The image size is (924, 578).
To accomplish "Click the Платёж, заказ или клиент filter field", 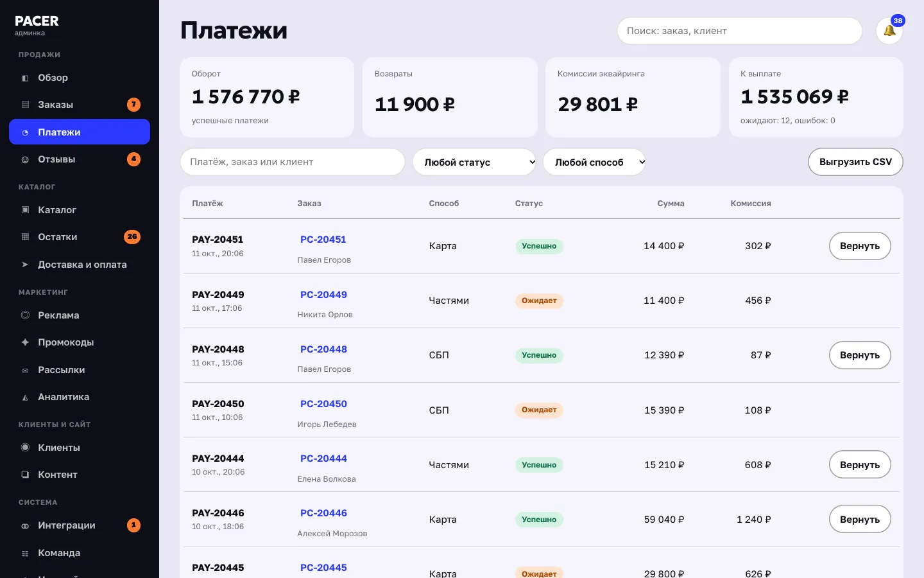I will 293,162.
